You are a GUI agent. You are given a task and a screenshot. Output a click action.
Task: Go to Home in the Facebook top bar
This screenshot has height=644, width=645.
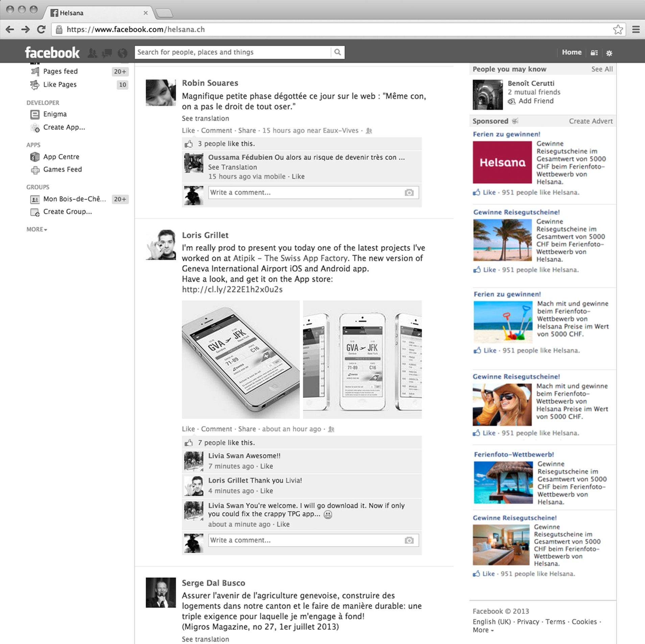572,52
